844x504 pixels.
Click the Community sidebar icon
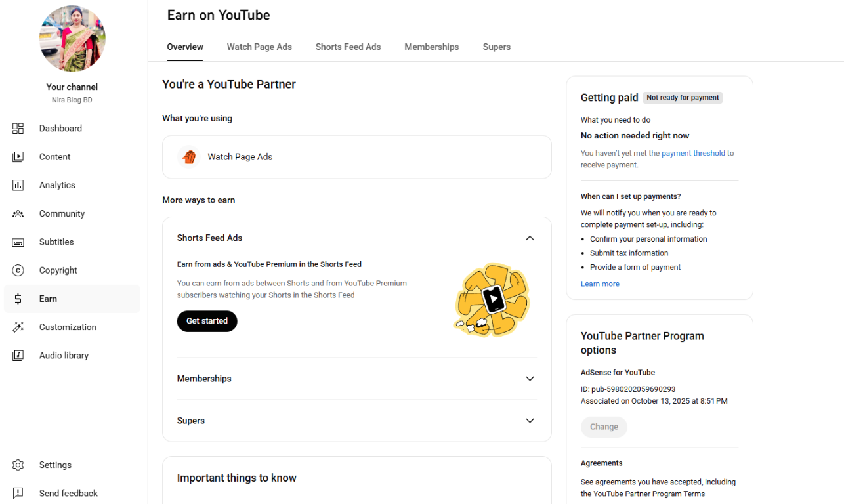18,213
